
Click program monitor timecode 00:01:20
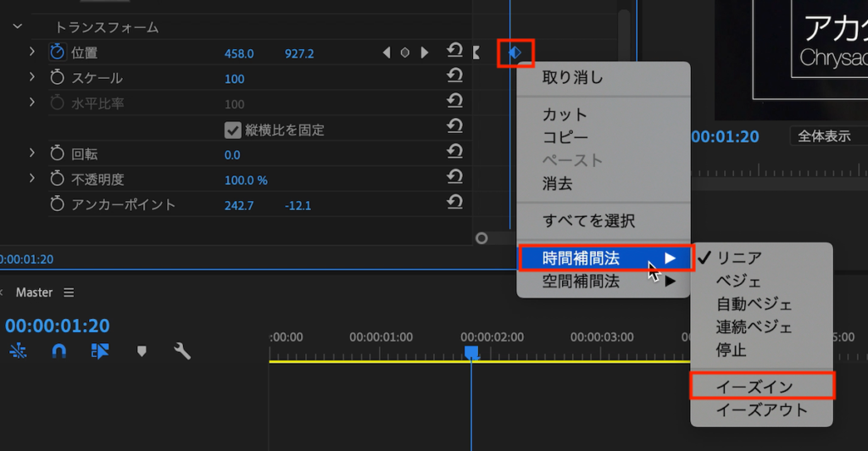point(726,136)
